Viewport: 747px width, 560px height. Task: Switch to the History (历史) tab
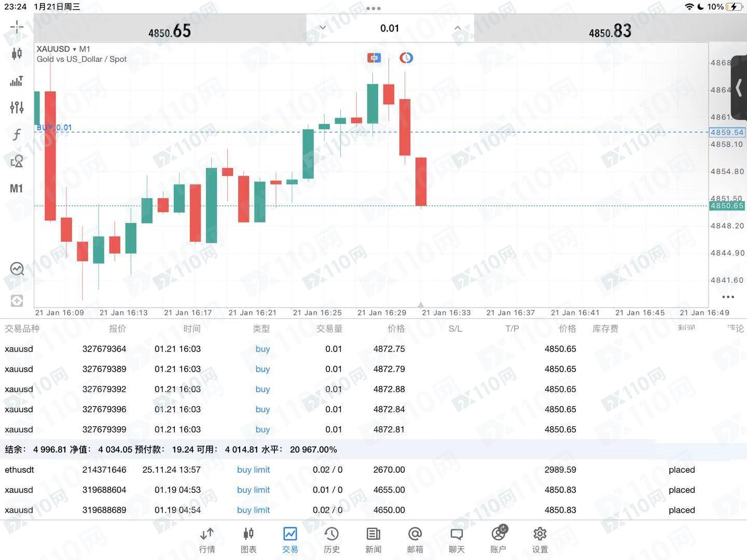[x=331, y=540]
